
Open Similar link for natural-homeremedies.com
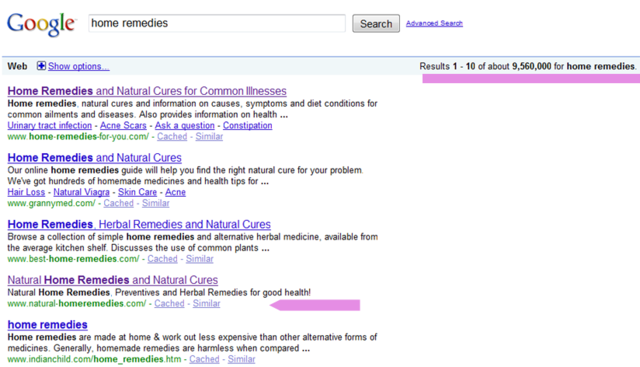[x=206, y=303]
